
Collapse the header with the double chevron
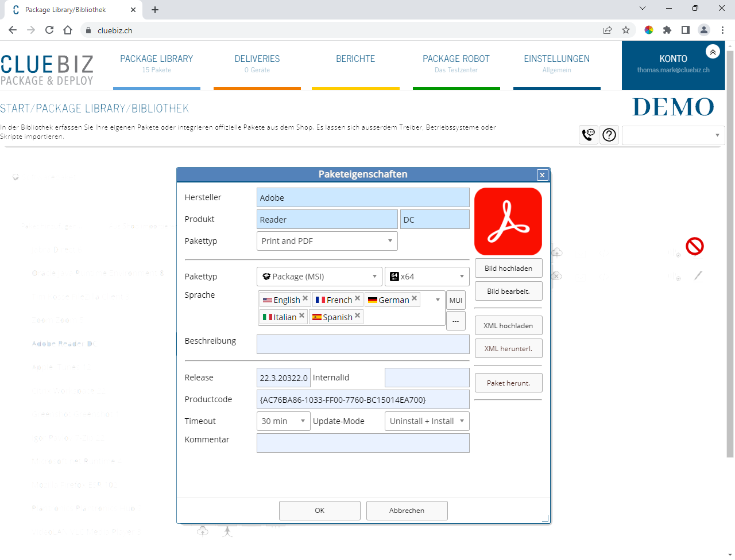(x=713, y=52)
